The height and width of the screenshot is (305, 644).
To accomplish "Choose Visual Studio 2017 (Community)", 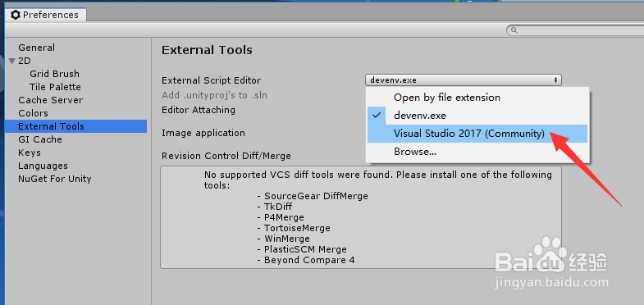I will pyautogui.click(x=477, y=134).
